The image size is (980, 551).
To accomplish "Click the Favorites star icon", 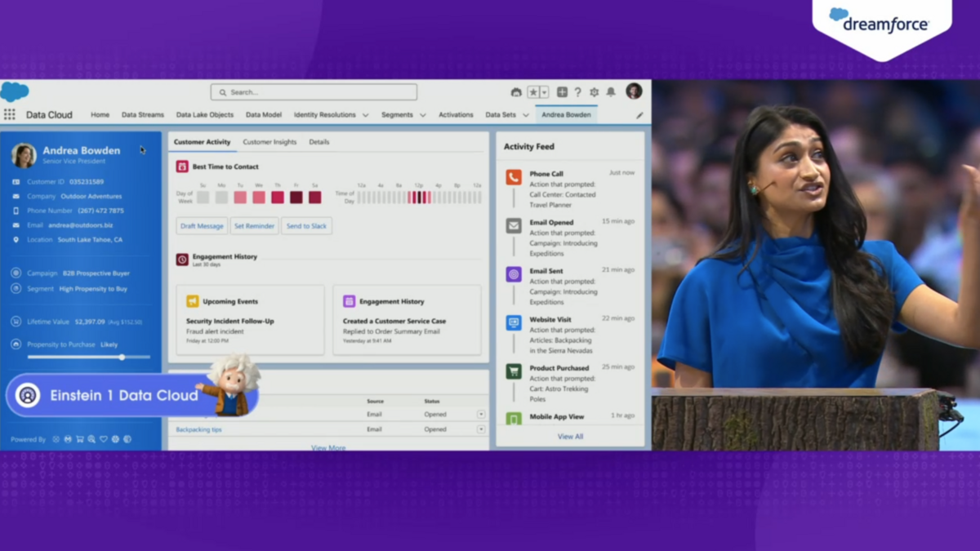I will click(533, 92).
